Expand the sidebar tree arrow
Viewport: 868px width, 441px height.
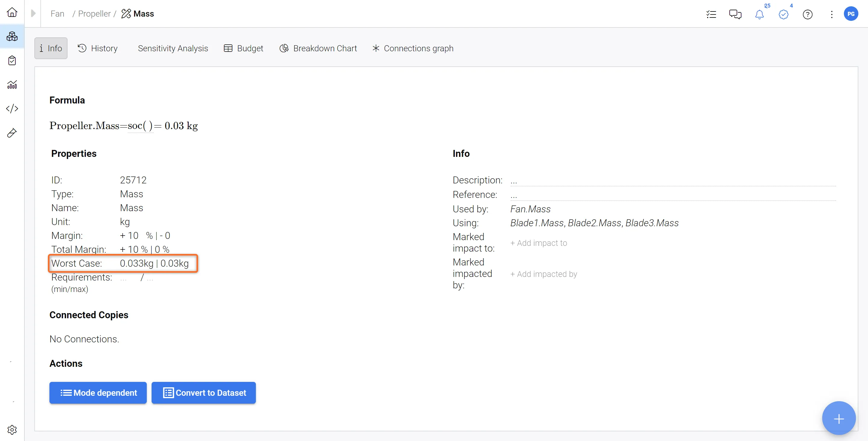click(33, 14)
